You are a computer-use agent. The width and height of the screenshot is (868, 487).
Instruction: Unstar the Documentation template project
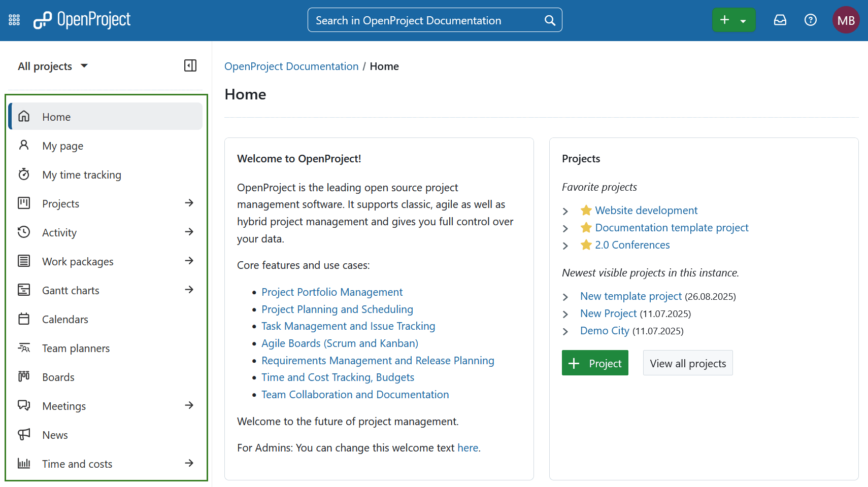(586, 228)
